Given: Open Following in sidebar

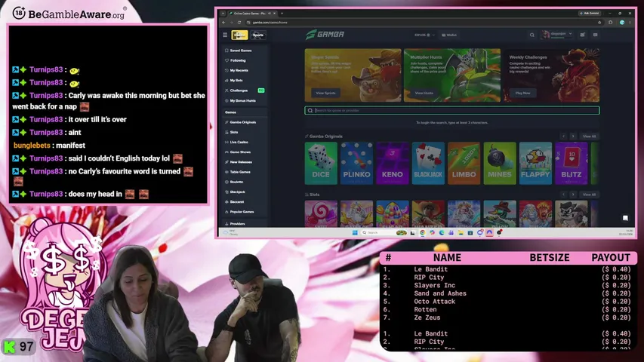Looking at the screenshot, I should pos(239,60).
